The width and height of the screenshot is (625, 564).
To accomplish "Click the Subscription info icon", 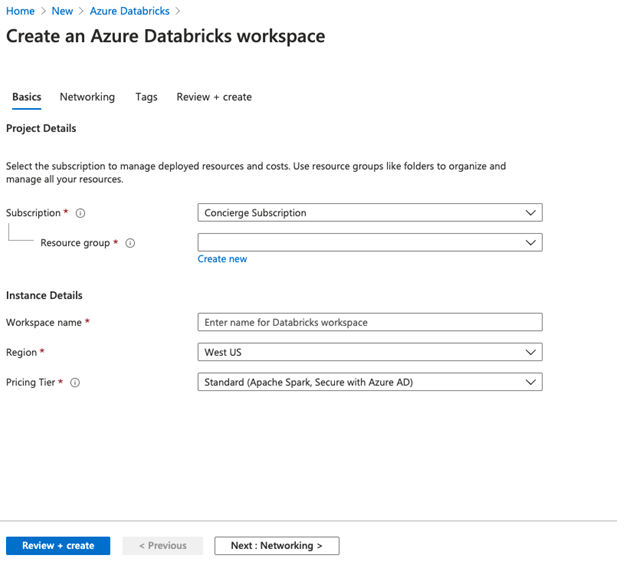I will tap(81, 213).
